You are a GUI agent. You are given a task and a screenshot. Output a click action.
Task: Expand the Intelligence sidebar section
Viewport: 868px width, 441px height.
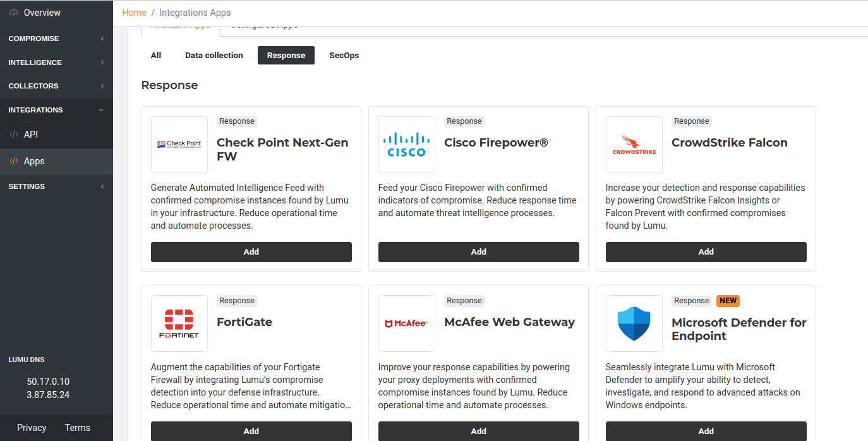[56, 63]
